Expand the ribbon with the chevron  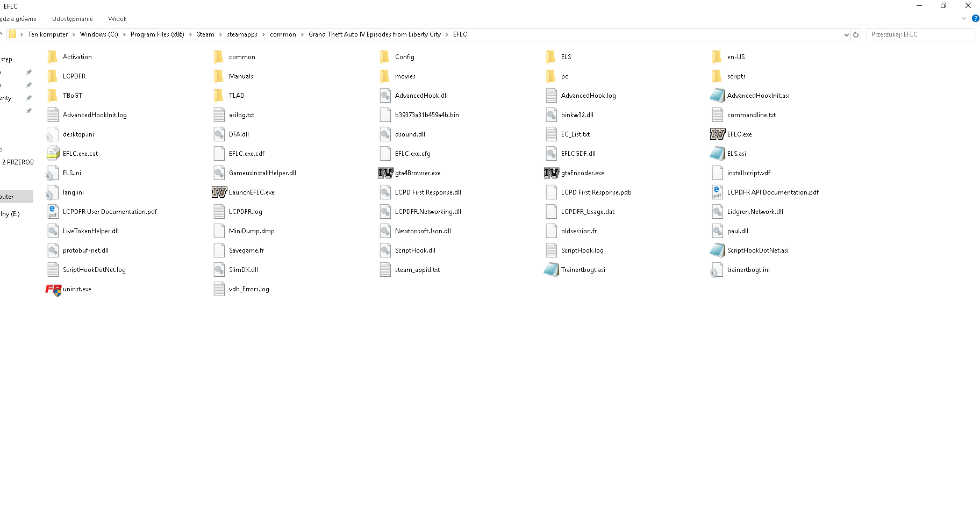pos(964,18)
